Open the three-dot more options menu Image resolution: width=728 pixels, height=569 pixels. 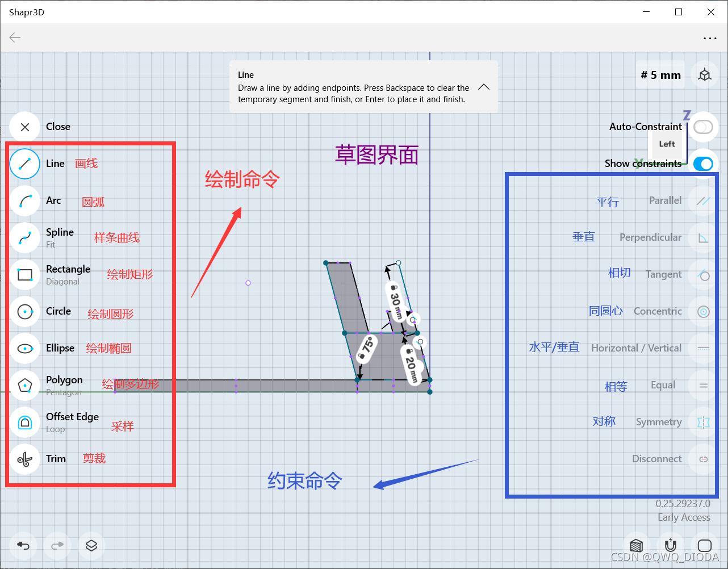coord(710,38)
